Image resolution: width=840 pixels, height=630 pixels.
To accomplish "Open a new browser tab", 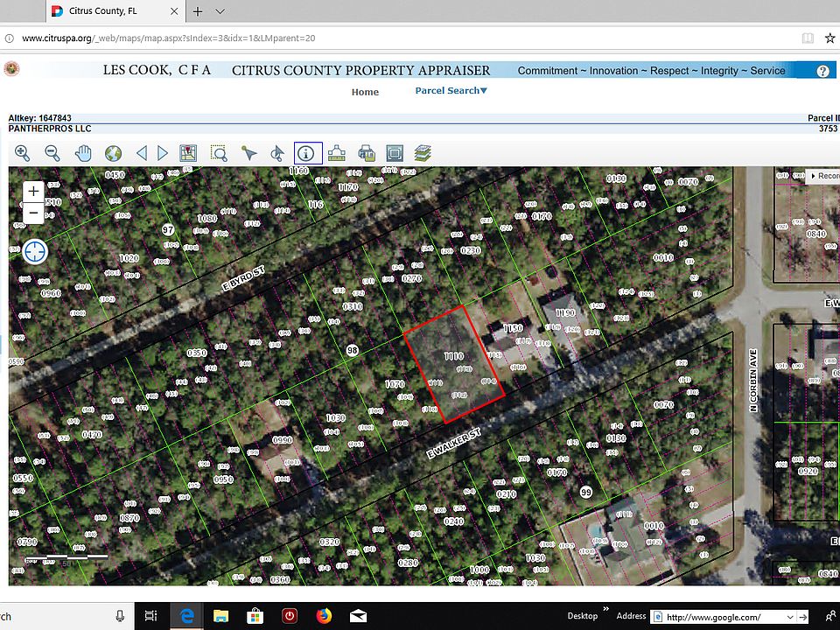I will point(198,11).
